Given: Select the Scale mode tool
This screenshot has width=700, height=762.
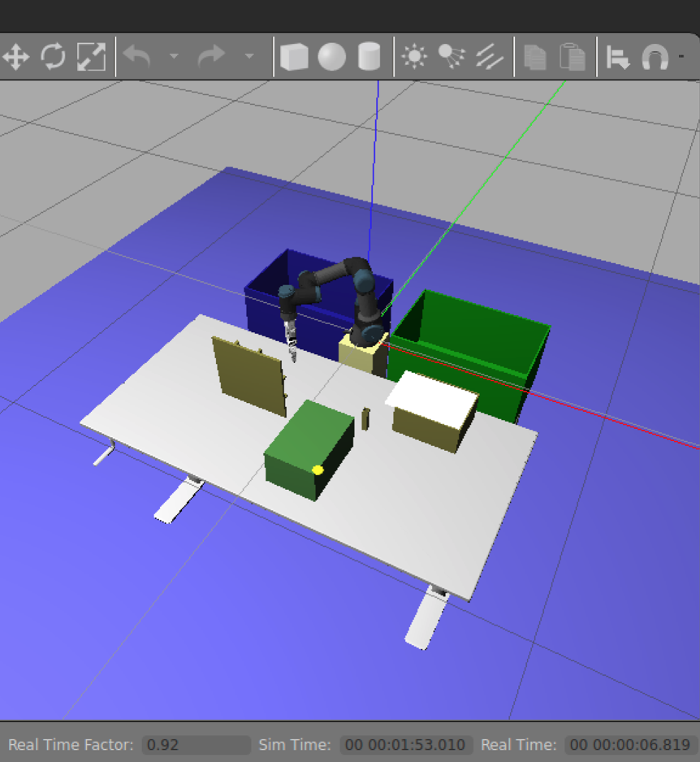Looking at the screenshot, I should (91, 57).
